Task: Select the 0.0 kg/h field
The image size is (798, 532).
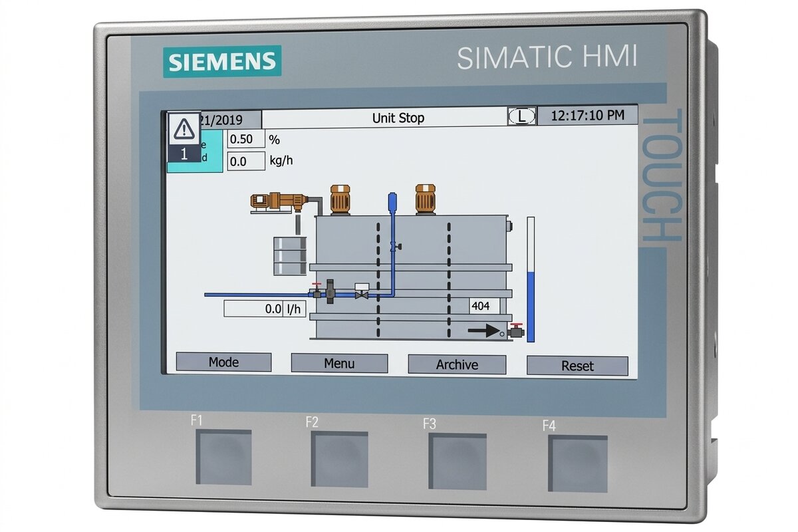Action: click(x=246, y=162)
